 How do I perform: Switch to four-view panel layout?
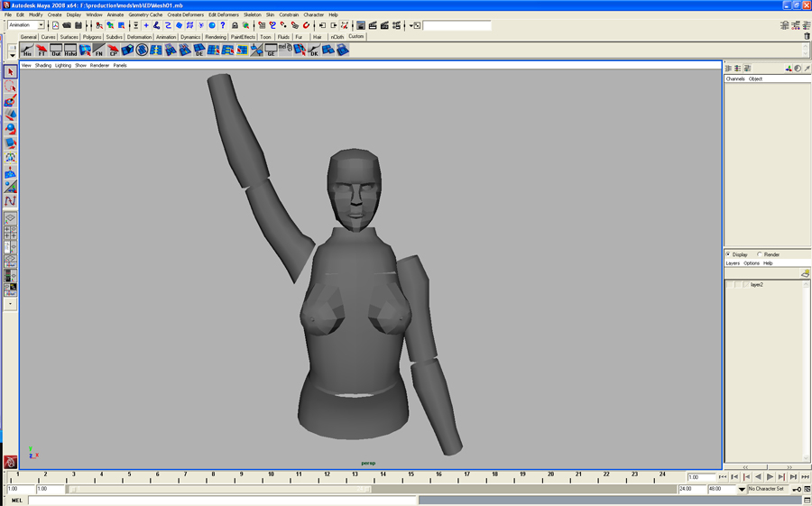[10, 233]
